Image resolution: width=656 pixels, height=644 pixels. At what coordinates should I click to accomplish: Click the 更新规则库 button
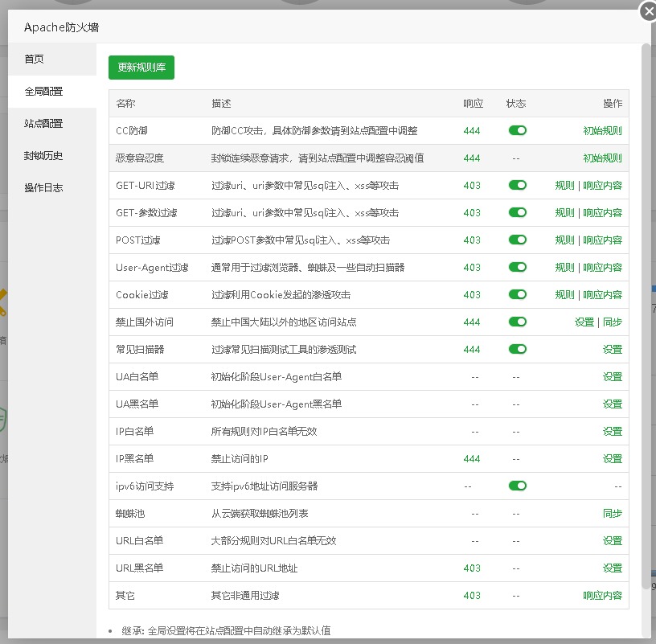click(141, 68)
